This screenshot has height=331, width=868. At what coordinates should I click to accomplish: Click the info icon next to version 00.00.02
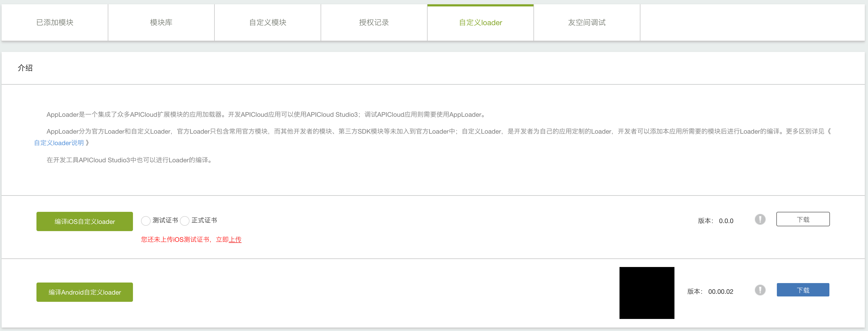coord(760,290)
